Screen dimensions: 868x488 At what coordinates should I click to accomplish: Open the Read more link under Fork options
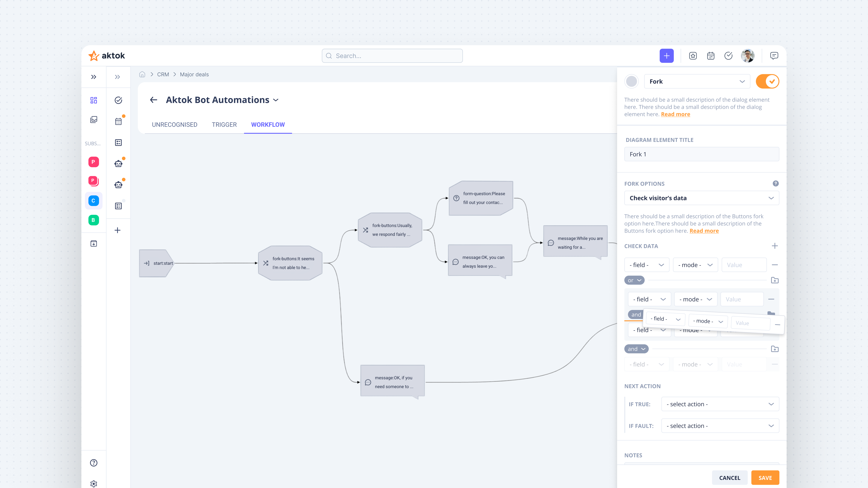(704, 231)
